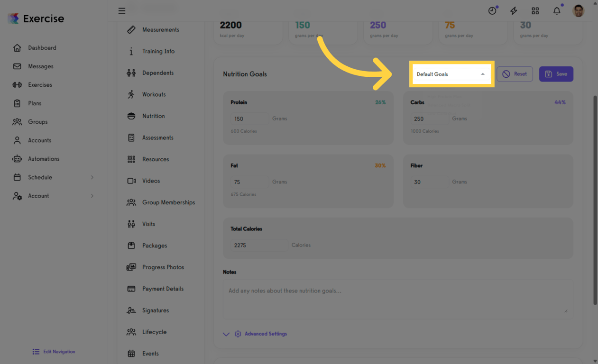598x364 pixels.
Task: Click the Notes text area
Action: point(397,299)
